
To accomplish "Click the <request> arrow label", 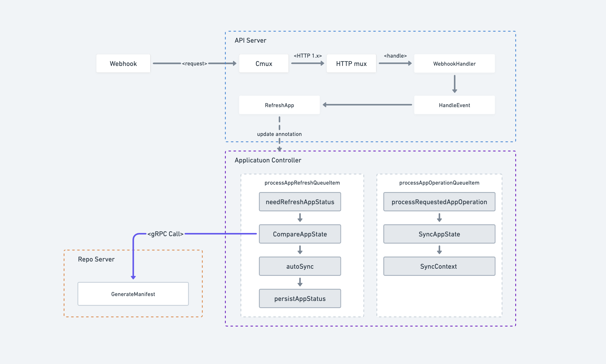I will pos(194,63).
